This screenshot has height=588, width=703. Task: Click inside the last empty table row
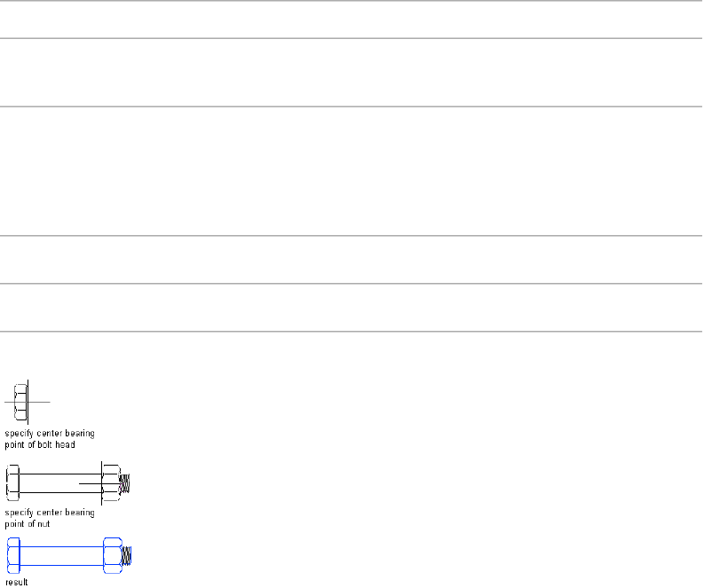point(351,308)
